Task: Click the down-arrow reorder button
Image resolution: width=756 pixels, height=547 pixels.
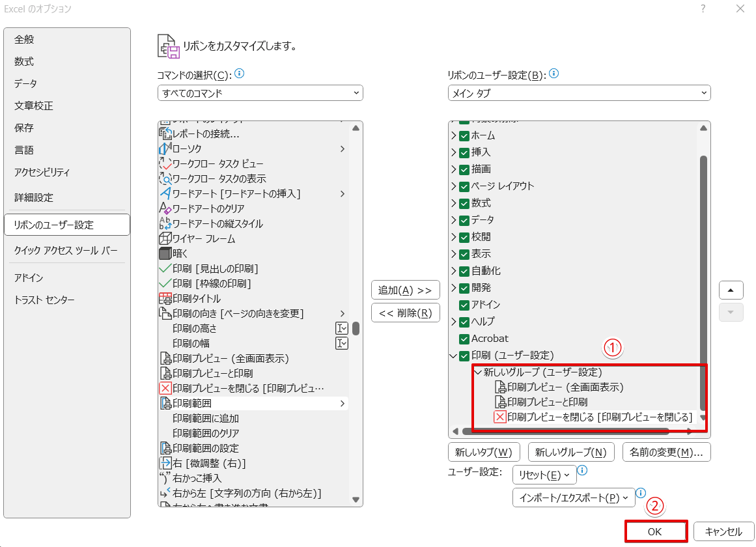Action: click(x=731, y=313)
